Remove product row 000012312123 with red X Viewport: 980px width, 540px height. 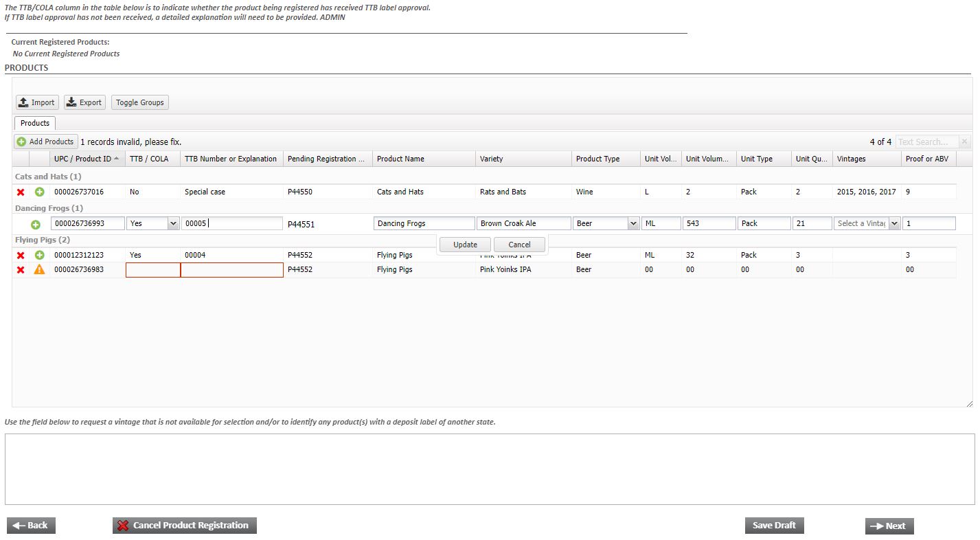coord(21,256)
